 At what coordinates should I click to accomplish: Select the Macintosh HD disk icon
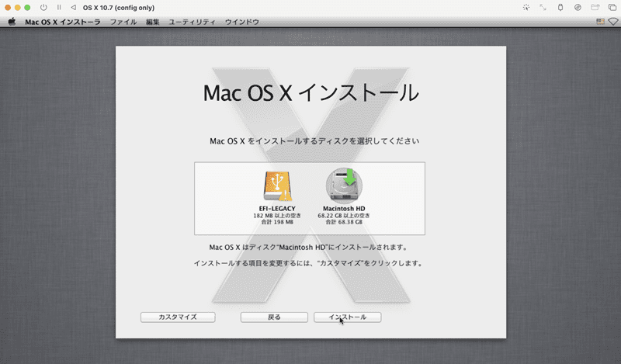[344, 185]
